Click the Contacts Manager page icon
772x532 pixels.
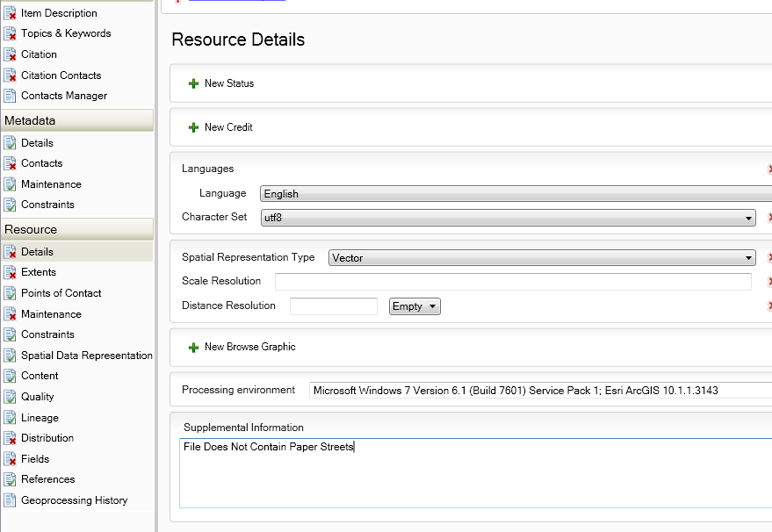click(x=10, y=96)
